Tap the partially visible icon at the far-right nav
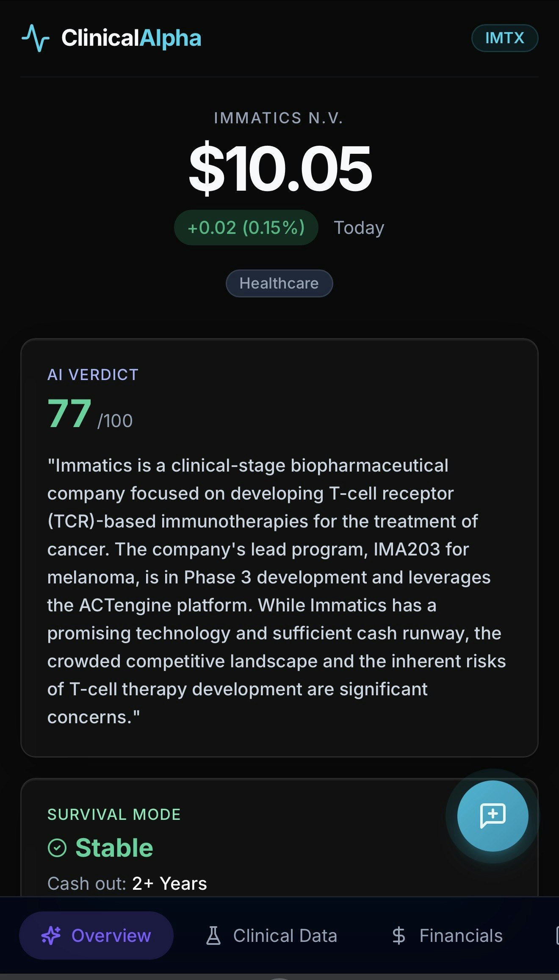The width and height of the screenshot is (559, 980). pyautogui.click(x=557, y=936)
